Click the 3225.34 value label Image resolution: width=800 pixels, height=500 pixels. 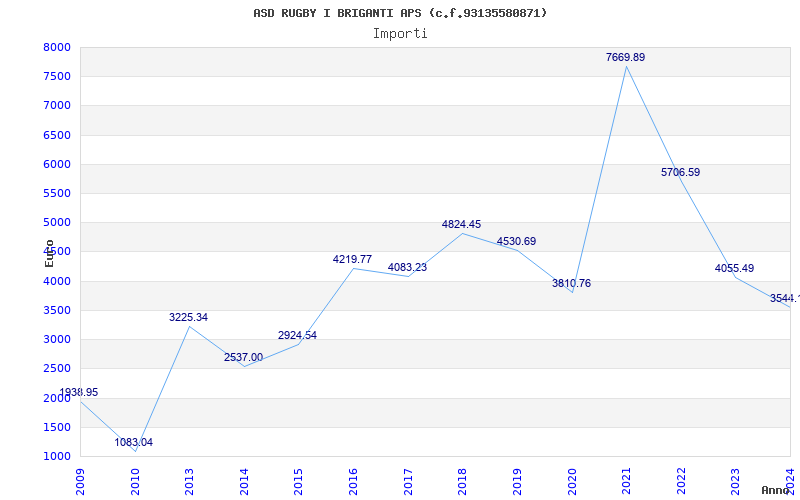[x=188, y=317]
